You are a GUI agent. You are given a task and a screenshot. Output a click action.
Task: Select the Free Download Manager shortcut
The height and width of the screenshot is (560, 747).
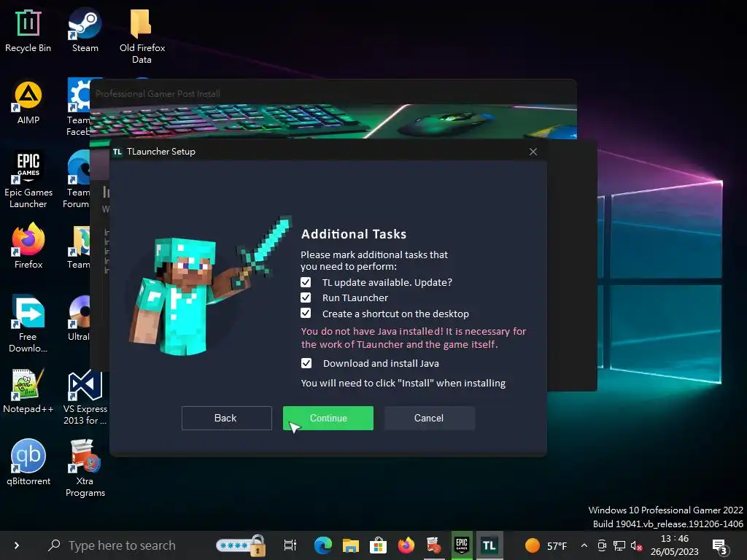pos(28,324)
